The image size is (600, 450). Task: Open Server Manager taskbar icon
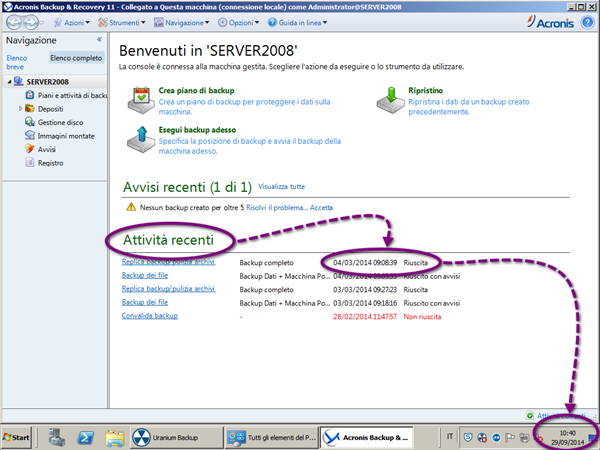[57, 437]
